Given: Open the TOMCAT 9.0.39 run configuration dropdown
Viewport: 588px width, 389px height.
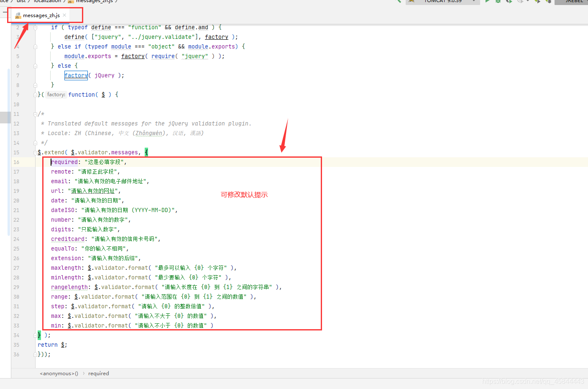Looking at the screenshot, I should click(443, 1).
